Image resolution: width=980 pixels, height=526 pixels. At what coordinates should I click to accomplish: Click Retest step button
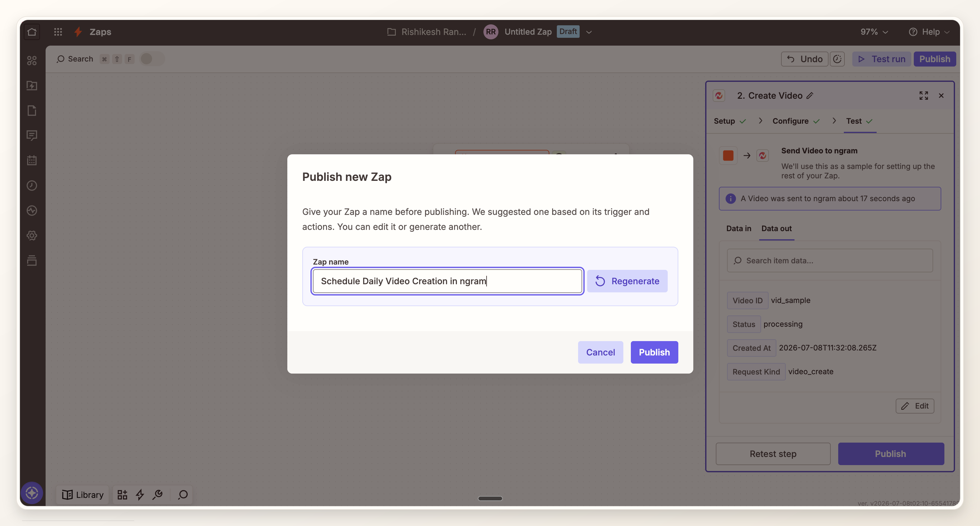[773, 454]
